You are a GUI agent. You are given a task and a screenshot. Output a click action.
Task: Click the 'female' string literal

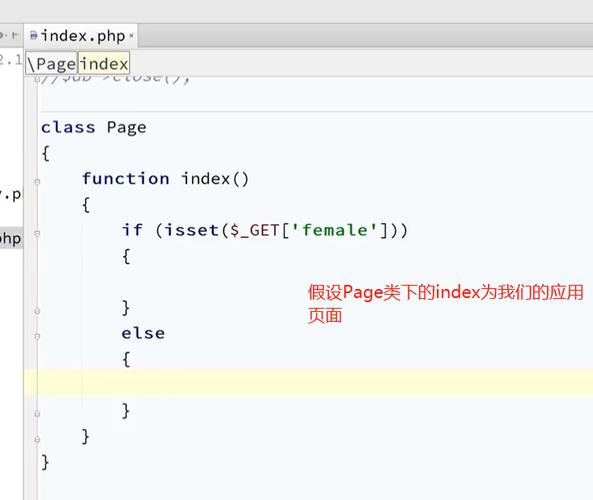click(x=334, y=230)
